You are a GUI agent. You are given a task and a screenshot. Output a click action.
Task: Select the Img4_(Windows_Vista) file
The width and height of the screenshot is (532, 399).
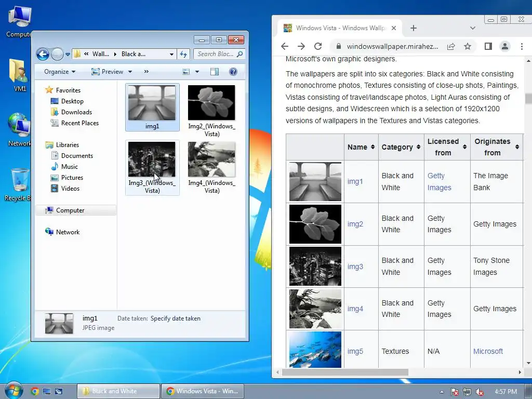pos(212,168)
